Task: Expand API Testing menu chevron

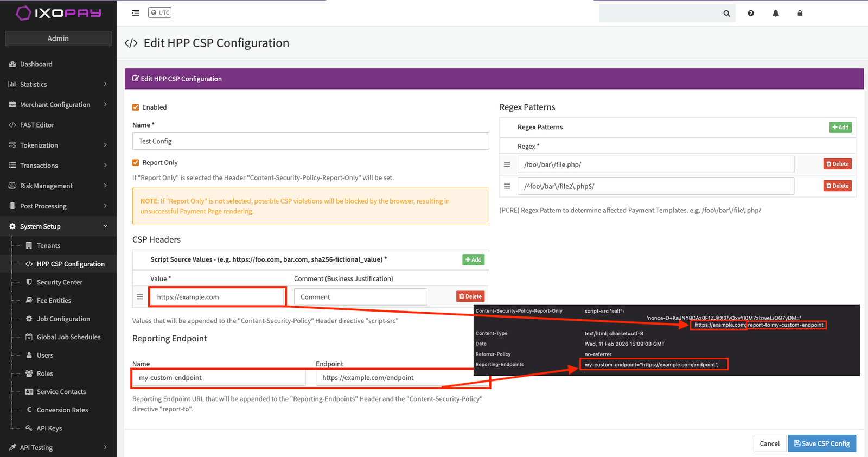Action: click(105, 447)
